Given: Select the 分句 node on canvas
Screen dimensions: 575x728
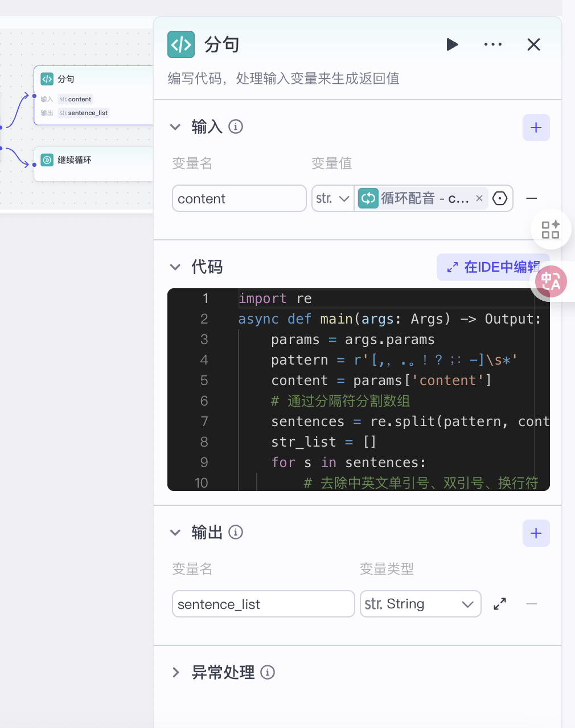Looking at the screenshot, I should pyautogui.click(x=93, y=95).
